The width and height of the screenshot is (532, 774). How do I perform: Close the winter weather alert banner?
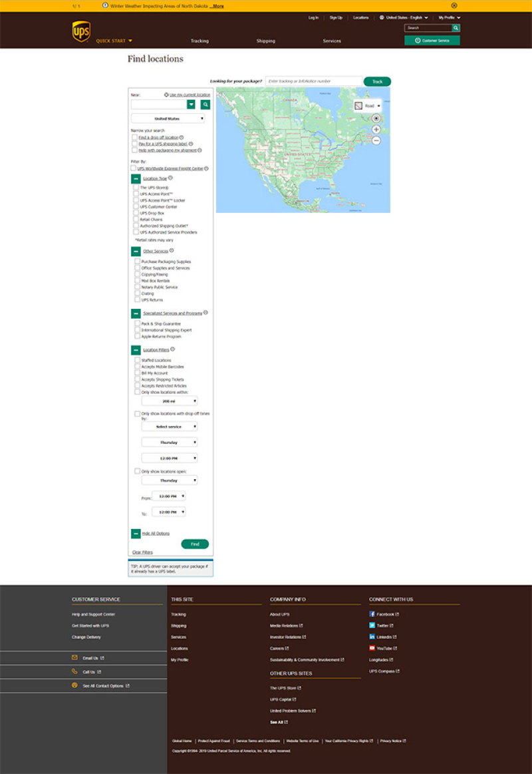click(x=454, y=5)
